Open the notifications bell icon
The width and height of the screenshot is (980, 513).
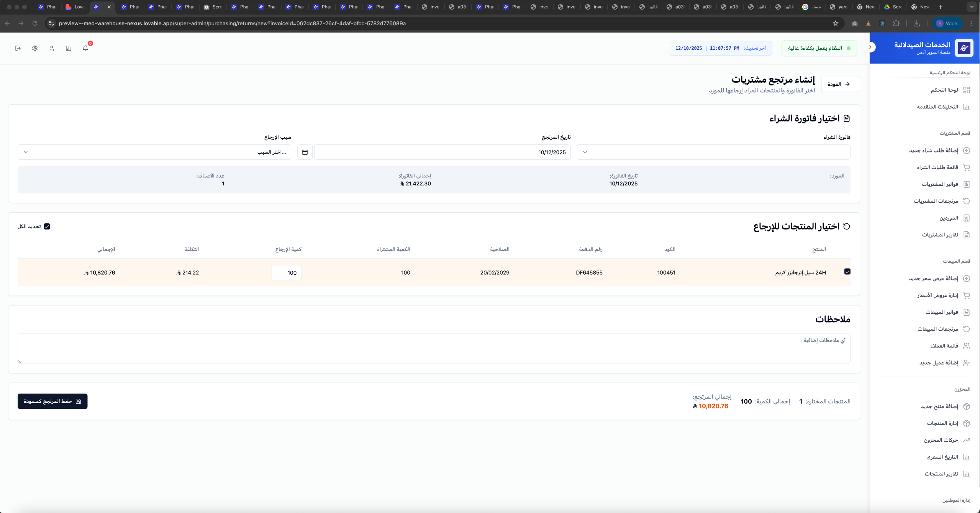tap(85, 48)
